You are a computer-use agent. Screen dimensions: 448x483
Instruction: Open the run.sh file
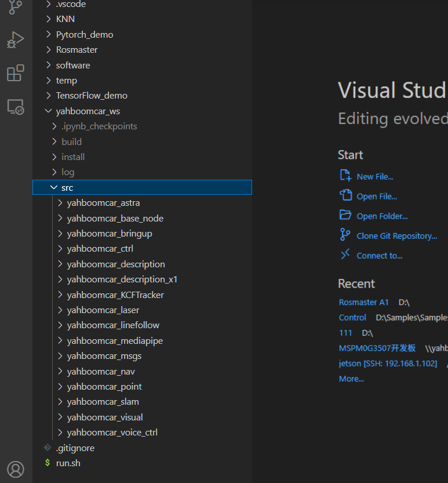pos(68,463)
